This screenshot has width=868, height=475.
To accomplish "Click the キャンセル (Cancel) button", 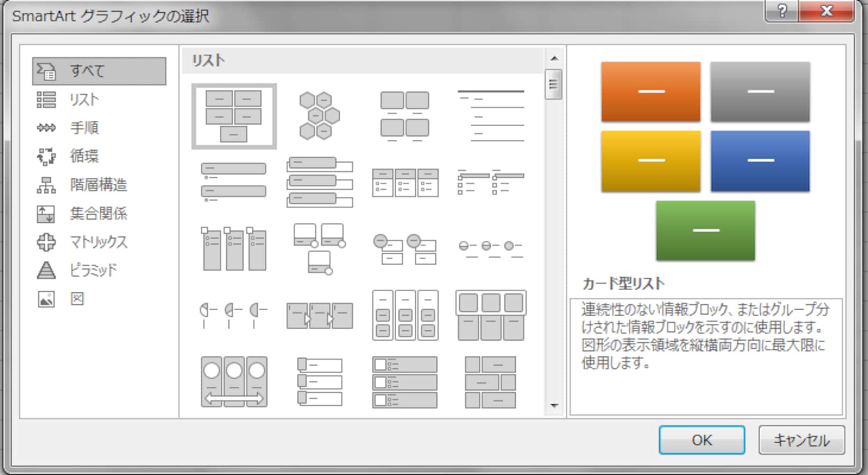I will (x=801, y=440).
